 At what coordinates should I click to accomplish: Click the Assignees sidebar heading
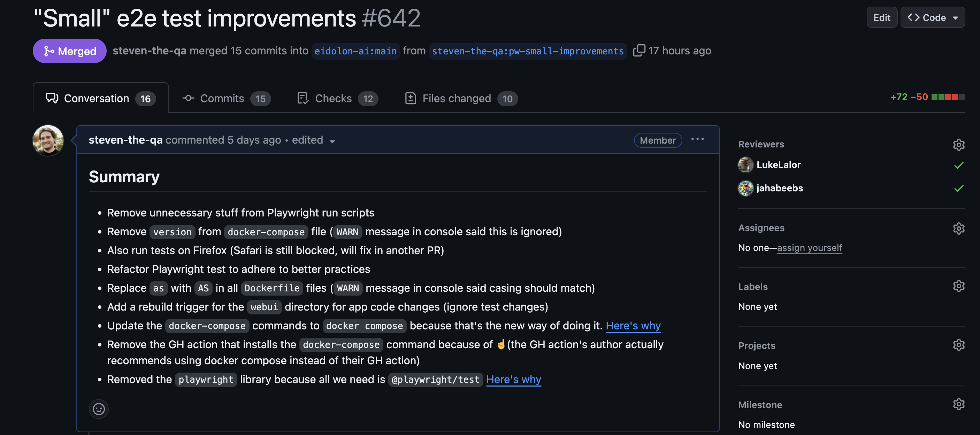click(761, 228)
